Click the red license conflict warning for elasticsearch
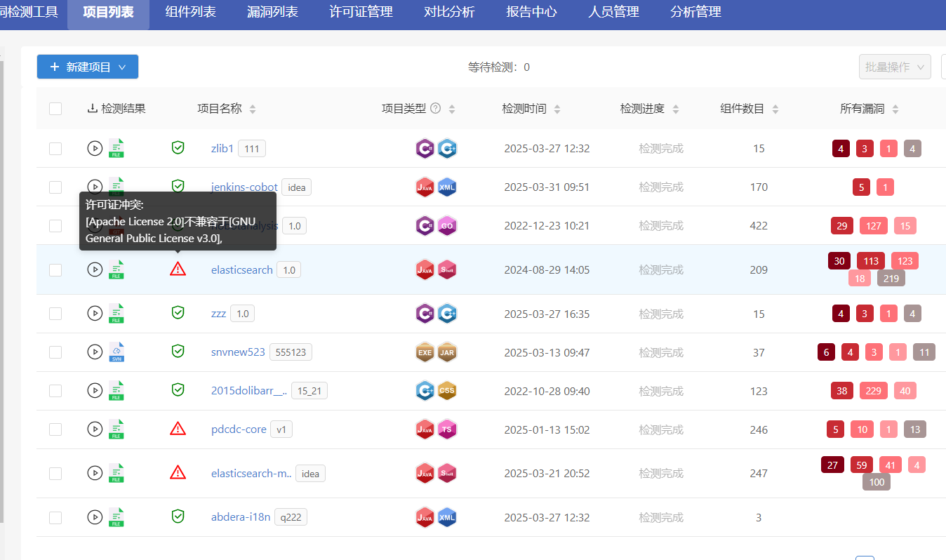Image resolution: width=946 pixels, height=560 pixels. 178,269
